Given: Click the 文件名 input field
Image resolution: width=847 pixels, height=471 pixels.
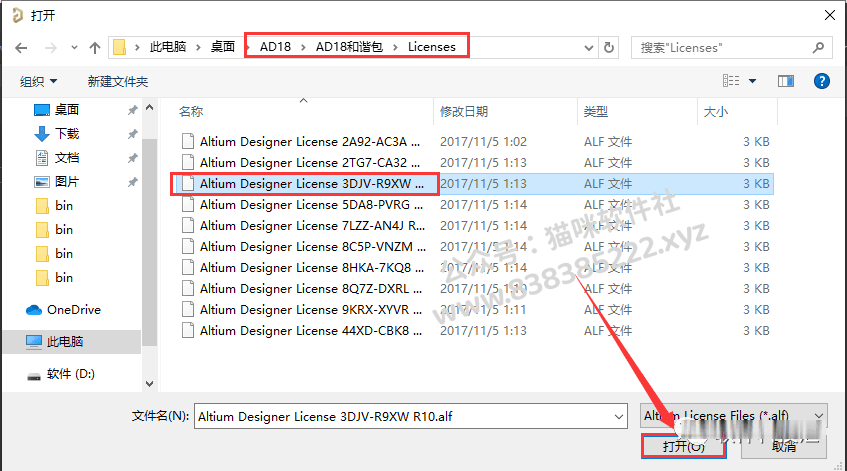Looking at the screenshot, I should pos(411,416).
